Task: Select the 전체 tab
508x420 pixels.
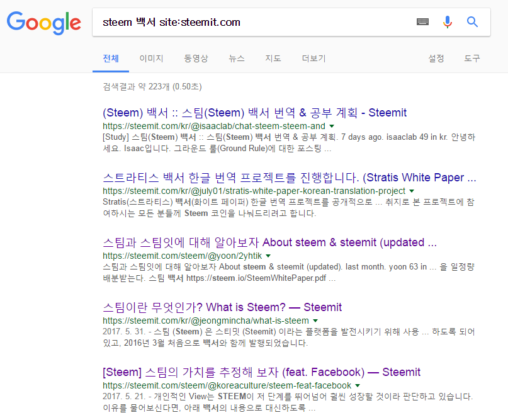Action: pos(111,59)
